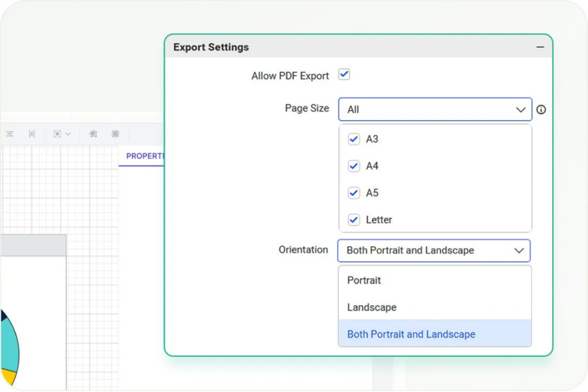The width and height of the screenshot is (588, 392).
Task: Uncheck the Allow PDF Export checkbox
Action: [x=344, y=75]
